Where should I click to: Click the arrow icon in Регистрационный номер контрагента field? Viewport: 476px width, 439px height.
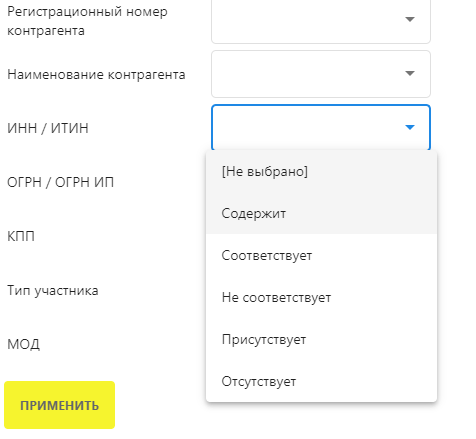point(410,19)
